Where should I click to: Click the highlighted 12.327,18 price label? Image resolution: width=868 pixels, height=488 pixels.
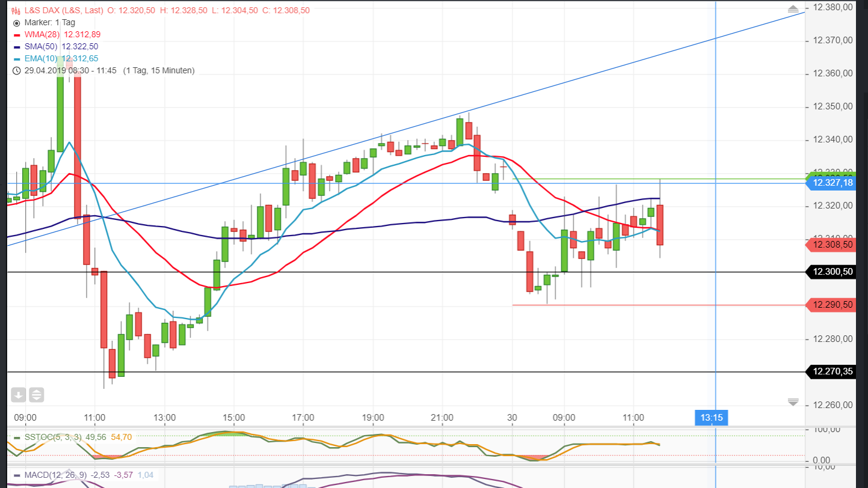click(x=833, y=182)
